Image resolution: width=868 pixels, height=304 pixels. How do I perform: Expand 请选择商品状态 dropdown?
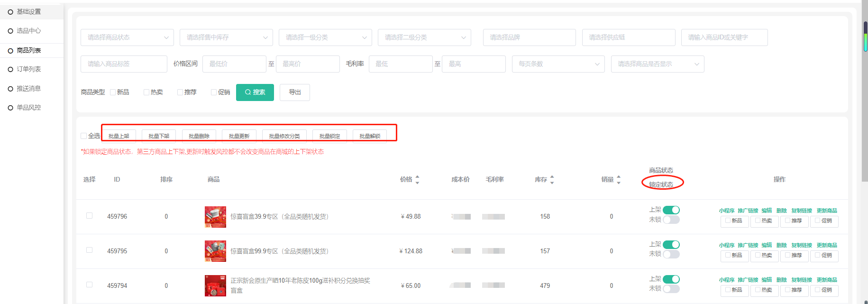tap(127, 37)
